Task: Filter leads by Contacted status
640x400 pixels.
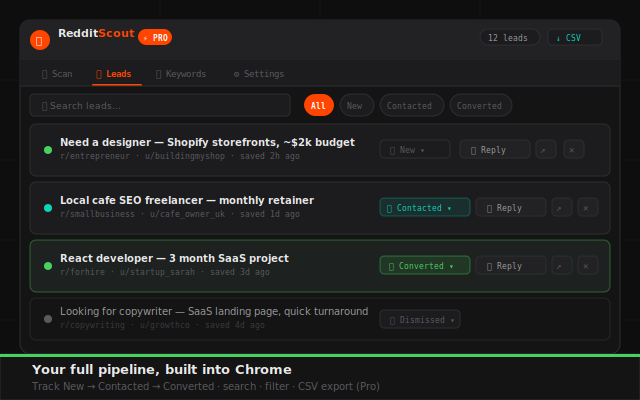Action: (411, 105)
